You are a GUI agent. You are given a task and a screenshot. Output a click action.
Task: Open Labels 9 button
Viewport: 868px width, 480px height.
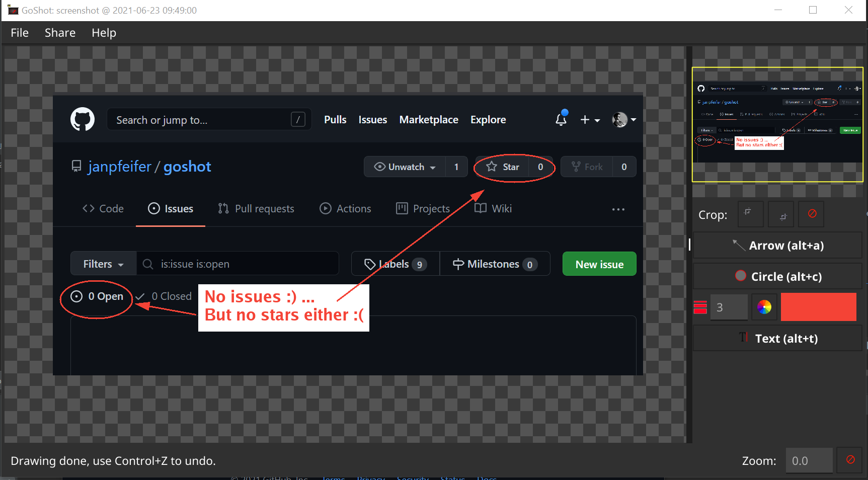396,264
